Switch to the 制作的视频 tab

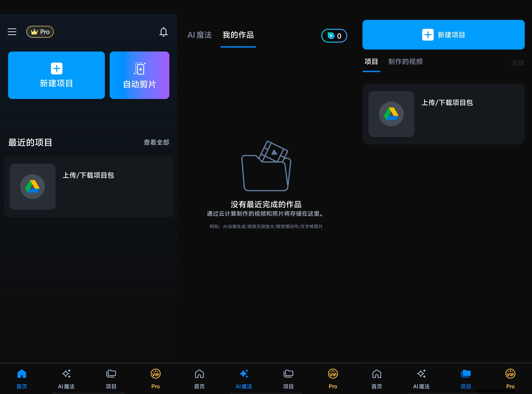coord(405,62)
